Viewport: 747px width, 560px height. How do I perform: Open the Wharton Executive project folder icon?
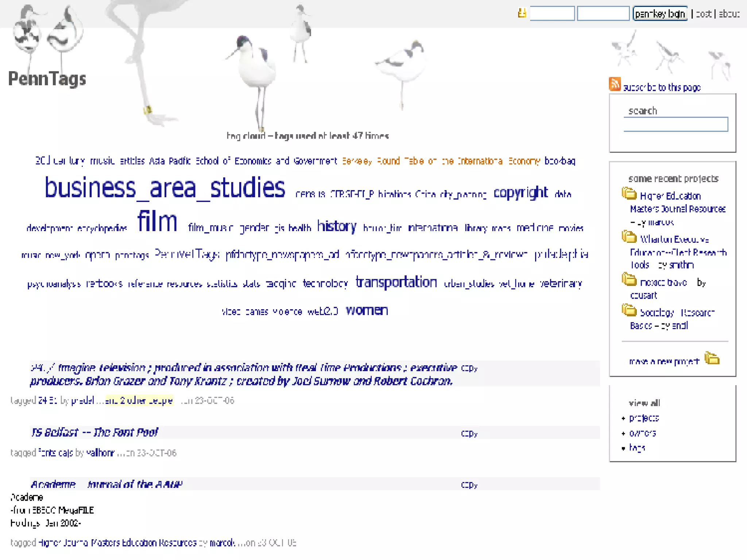[x=629, y=237]
